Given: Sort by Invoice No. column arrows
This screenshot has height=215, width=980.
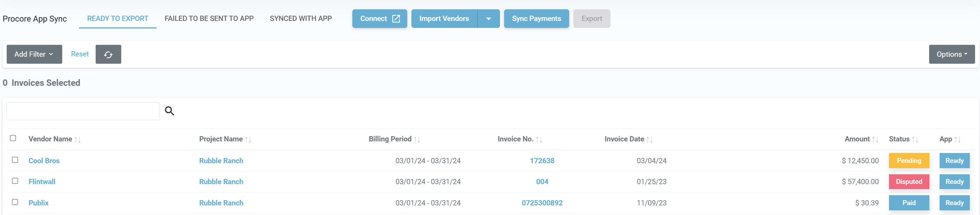Looking at the screenshot, I should click(x=539, y=140).
